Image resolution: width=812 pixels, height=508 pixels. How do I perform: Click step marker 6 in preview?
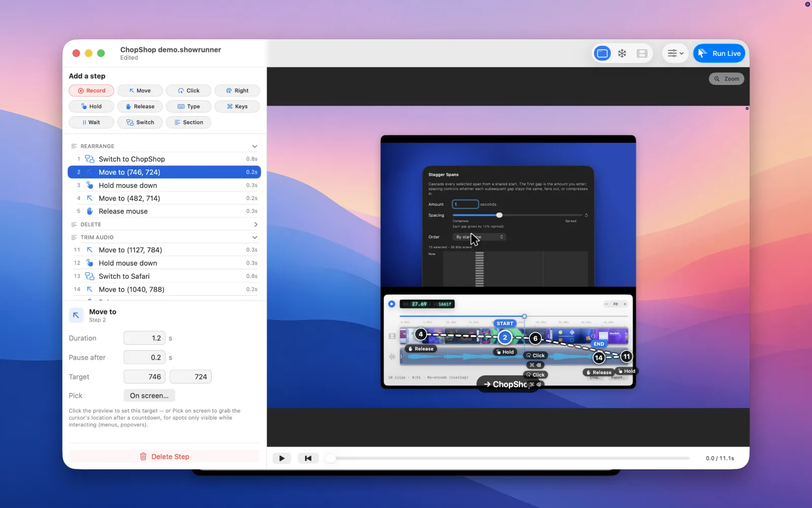pyautogui.click(x=535, y=338)
